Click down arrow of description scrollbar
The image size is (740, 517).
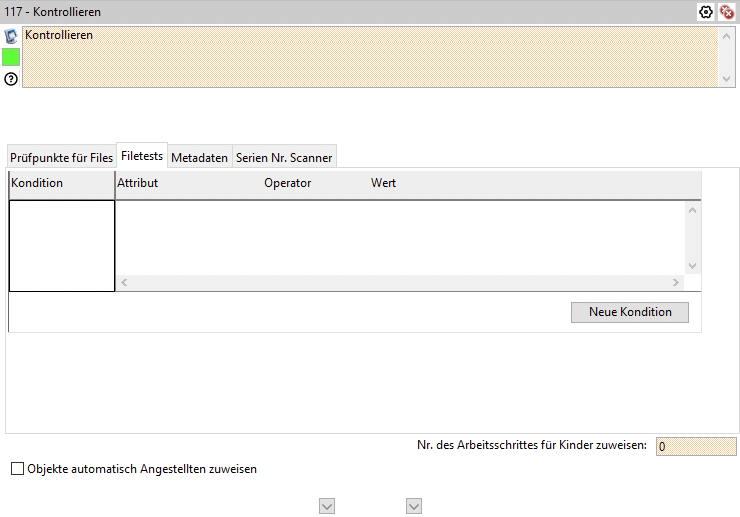click(x=726, y=80)
